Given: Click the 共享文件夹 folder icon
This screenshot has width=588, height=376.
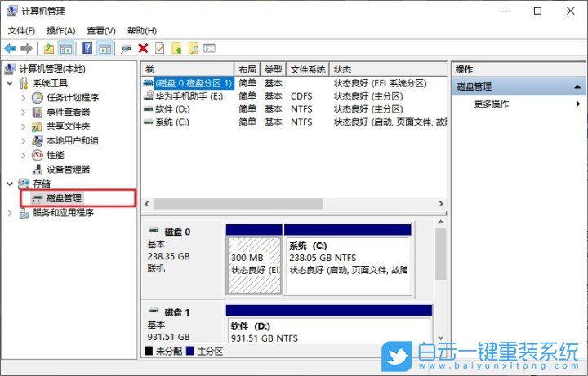Looking at the screenshot, I should 37,126.
